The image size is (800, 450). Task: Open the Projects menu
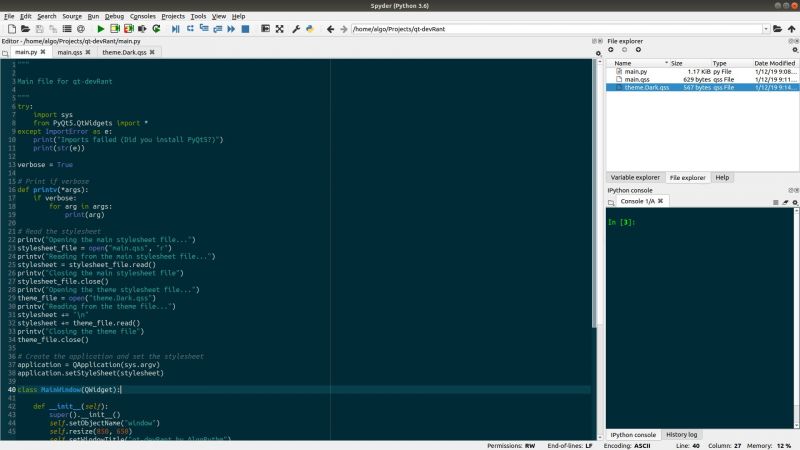click(173, 16)
